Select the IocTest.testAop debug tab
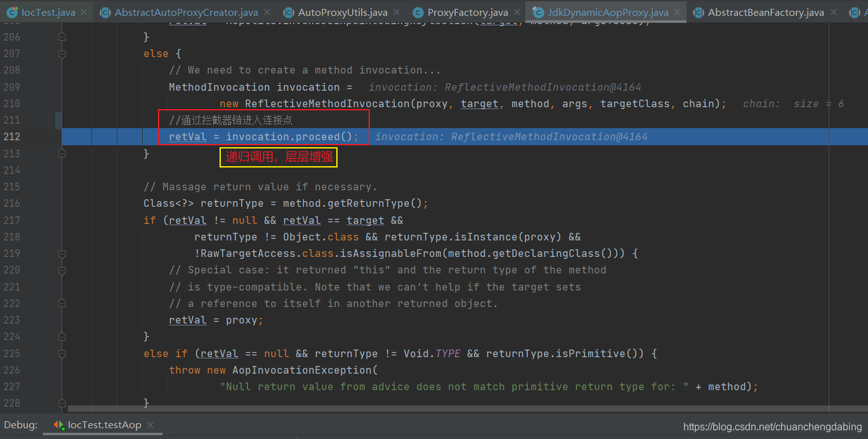Image resolution: width=868 pixels, height=439 pixels. (x=104, y=425)
